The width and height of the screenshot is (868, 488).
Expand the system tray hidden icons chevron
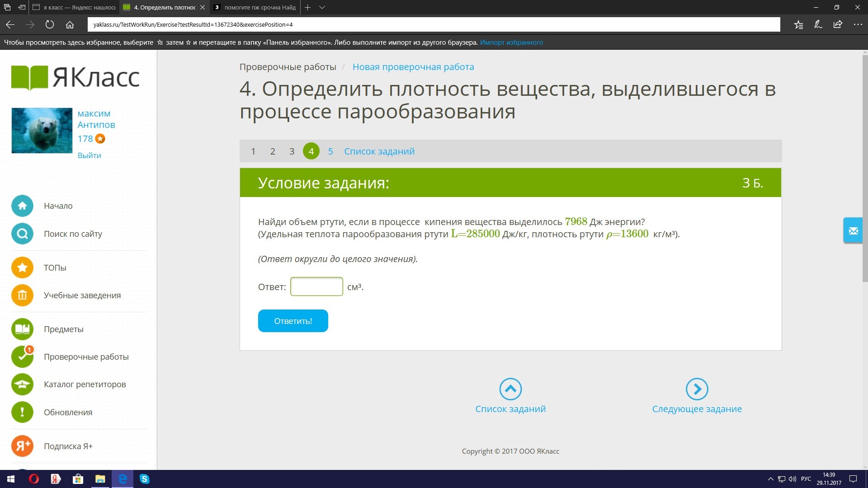770,479
